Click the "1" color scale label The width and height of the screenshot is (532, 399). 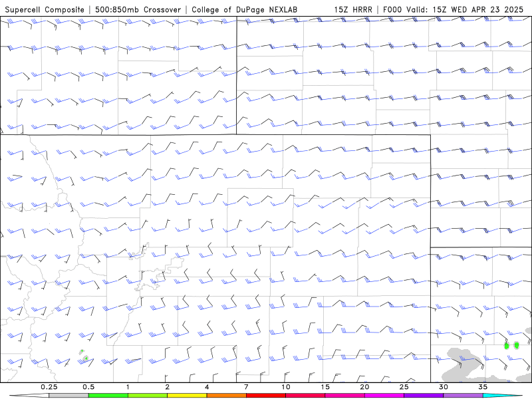click(128, 387)
